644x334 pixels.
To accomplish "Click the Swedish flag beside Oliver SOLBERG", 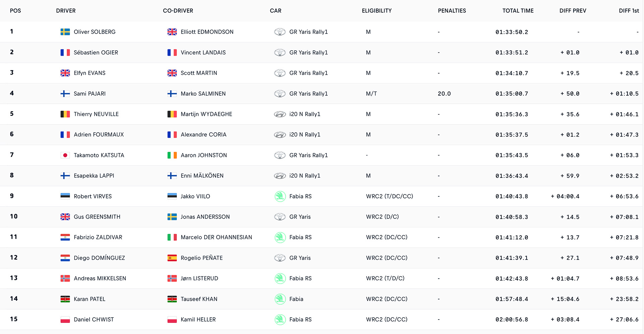I will point(65,32).
